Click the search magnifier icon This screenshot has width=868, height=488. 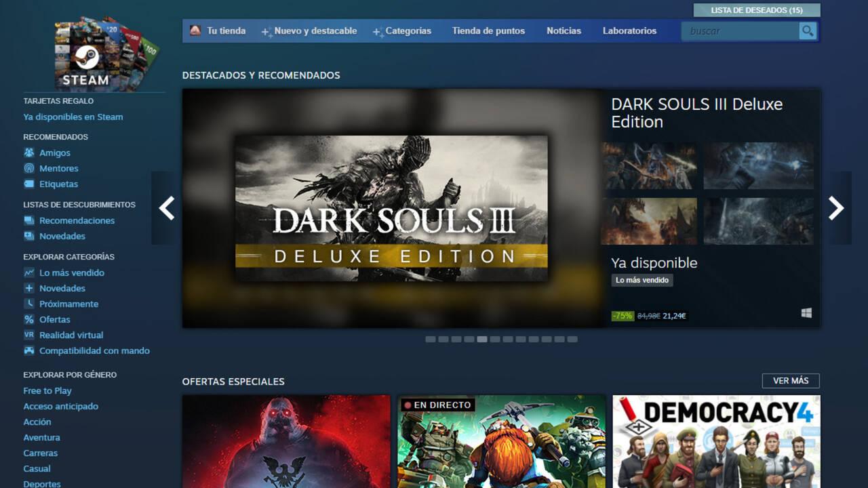pyautogui.click(x=808, y=30)
